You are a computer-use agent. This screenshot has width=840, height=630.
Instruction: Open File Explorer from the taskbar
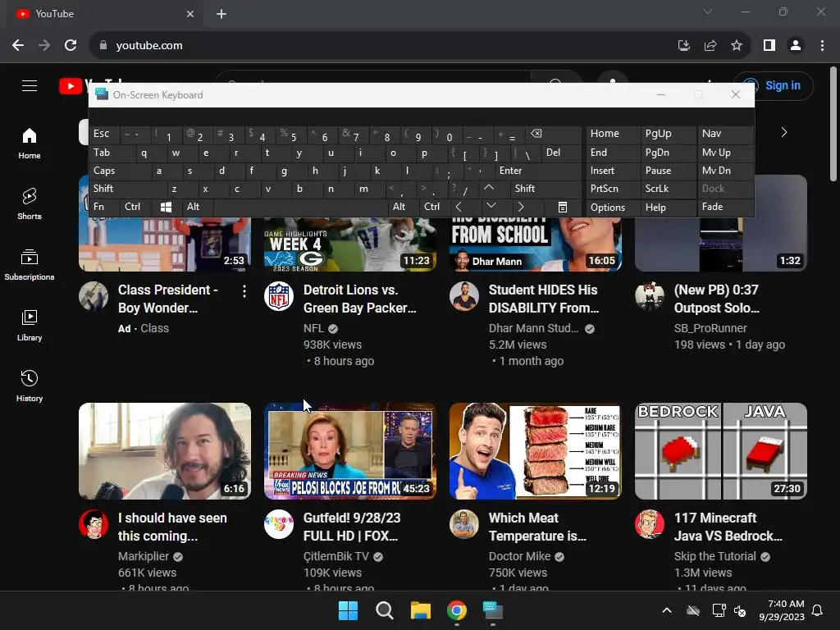pyautogui.click(x=421, y=610)
